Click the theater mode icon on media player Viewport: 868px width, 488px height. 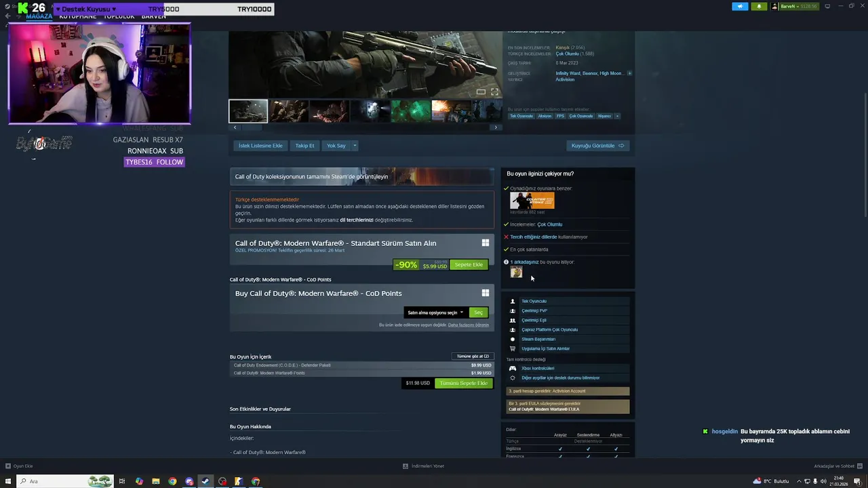pyautogui.click(x=481, y=91)
